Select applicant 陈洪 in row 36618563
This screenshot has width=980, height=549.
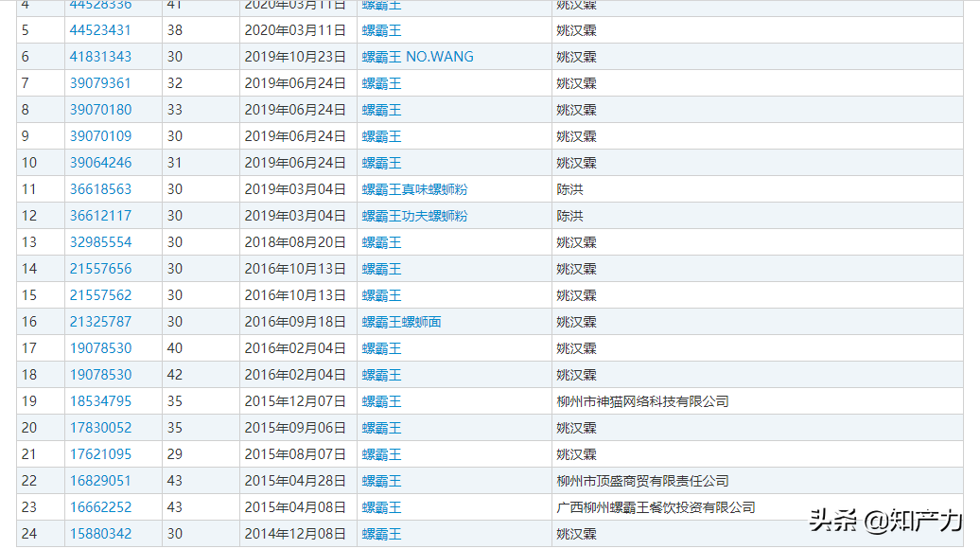click(569, 188)
